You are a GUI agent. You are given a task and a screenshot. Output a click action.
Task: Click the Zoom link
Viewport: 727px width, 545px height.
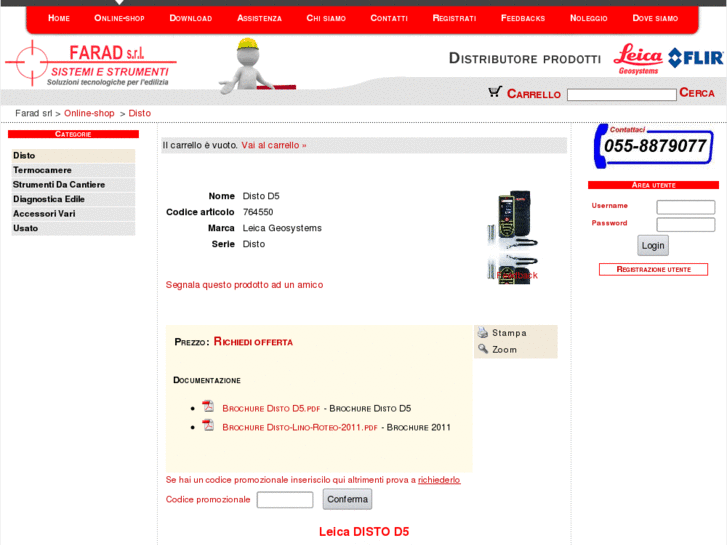504,350
